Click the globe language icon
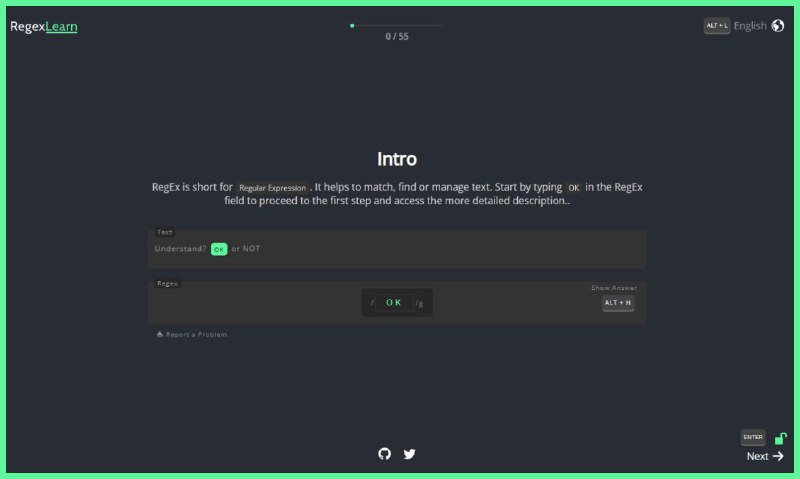Viewport: 800px width, 479px height. coord(778,26)
